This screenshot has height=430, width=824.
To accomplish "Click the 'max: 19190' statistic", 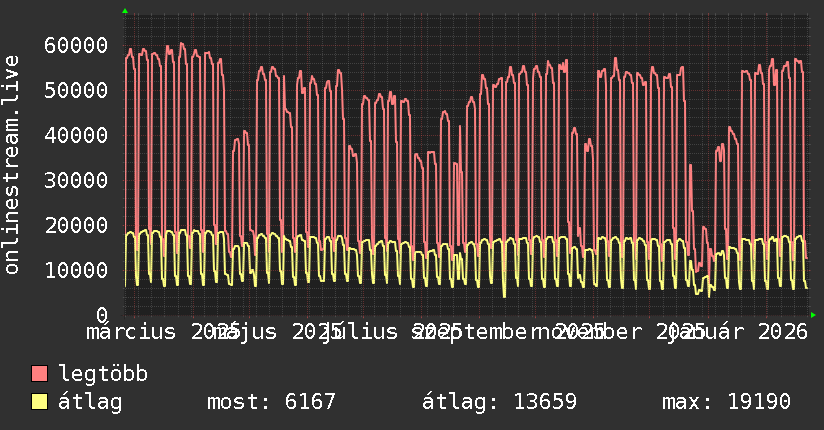I will tap(726, 402).
